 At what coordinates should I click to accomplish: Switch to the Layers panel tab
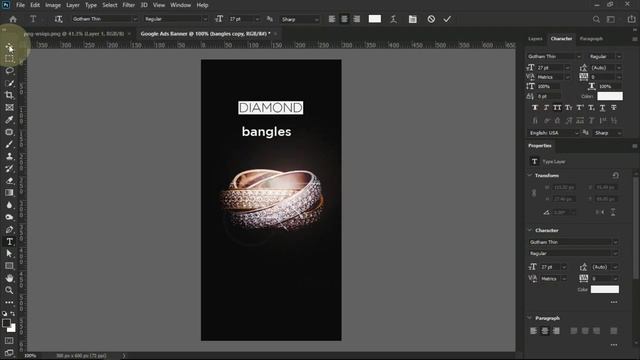pyautogui.click(x=535, y=39)
